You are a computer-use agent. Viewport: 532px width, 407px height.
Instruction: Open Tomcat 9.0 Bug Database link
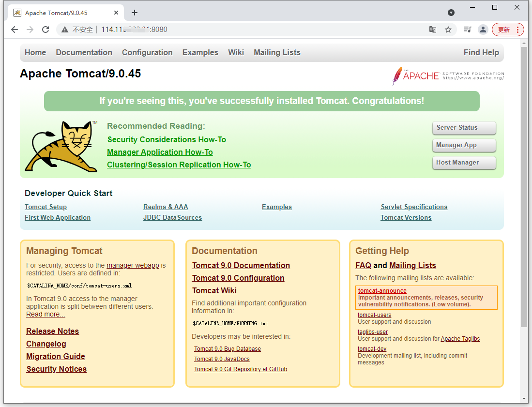point(228,349)
